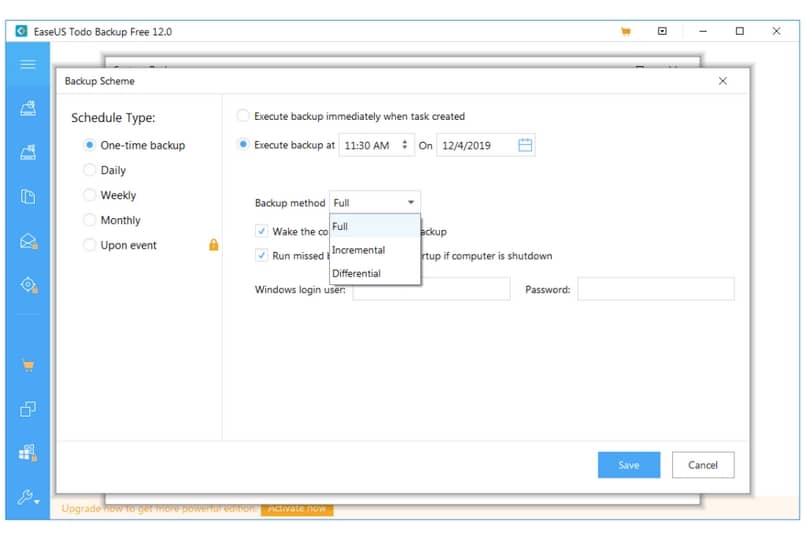
Task: Click the Save button
Action: (629, 465)
